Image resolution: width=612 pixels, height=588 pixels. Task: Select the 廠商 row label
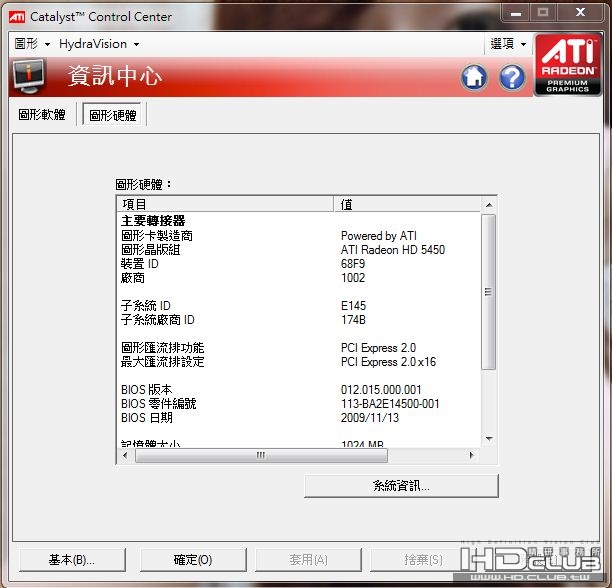(133, 277)
